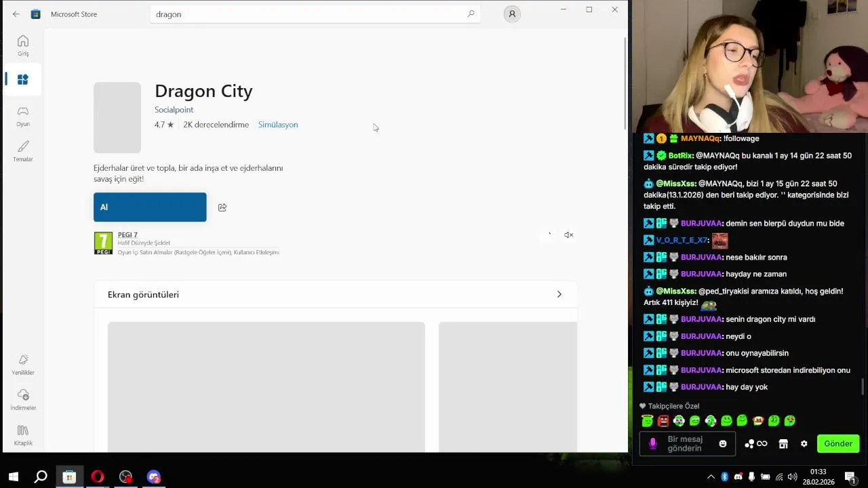Select the angel halo frog emote
Screen dimensions: 868x488
click(647, 421)
